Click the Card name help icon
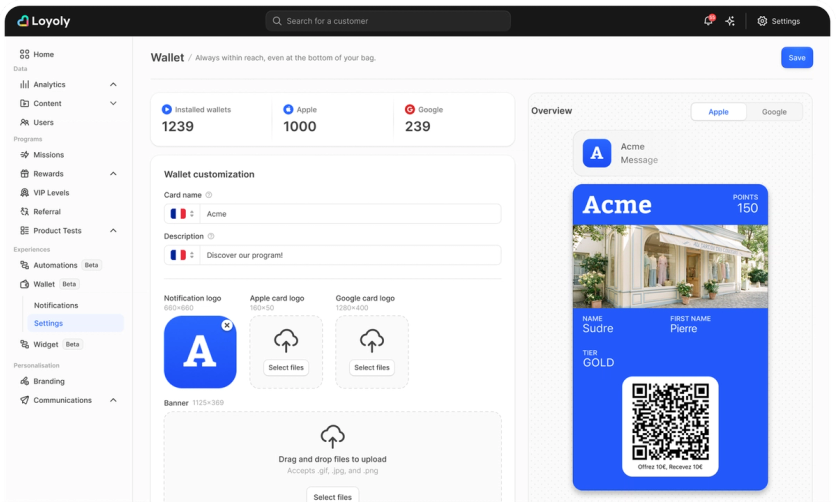 pyautogui.click(x=209, y=195)
